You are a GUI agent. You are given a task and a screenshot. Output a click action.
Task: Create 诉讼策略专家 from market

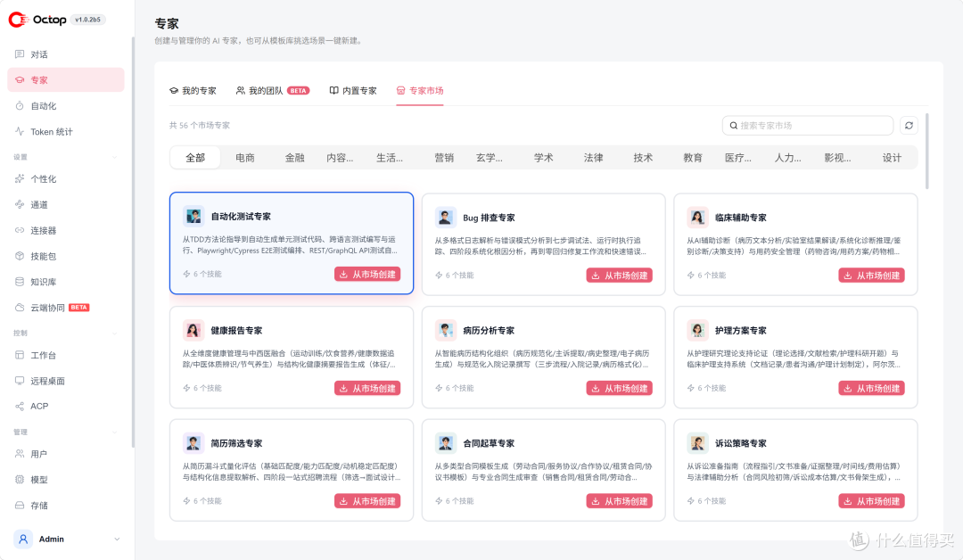pos(871,501)
